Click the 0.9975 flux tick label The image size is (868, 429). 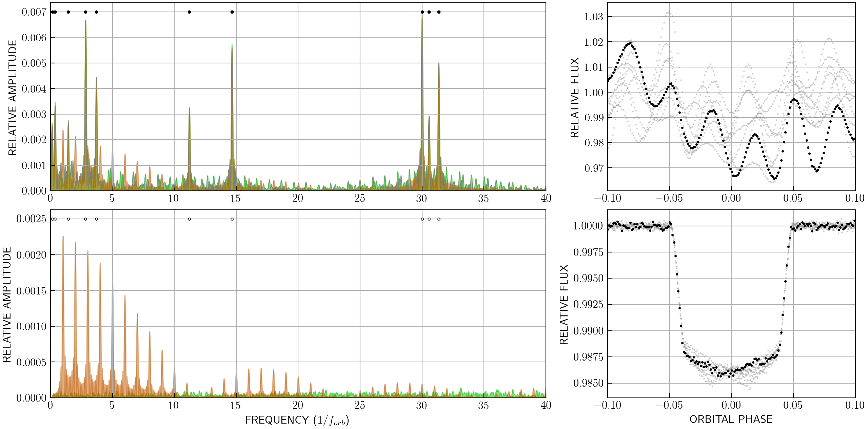pos(588,252)
